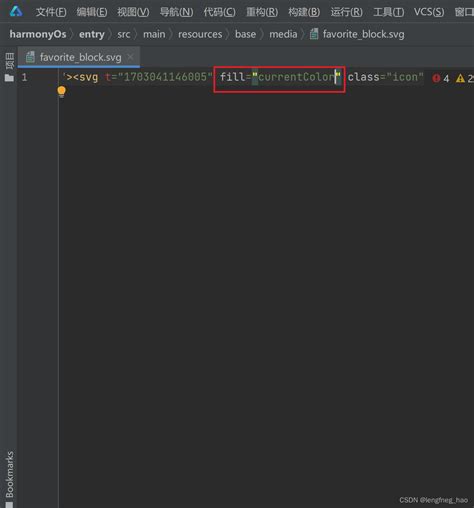The width and height of the screenshot is (474, 508).
Task: Open the 构建(B) menu
Action: (x=304, y=12)
